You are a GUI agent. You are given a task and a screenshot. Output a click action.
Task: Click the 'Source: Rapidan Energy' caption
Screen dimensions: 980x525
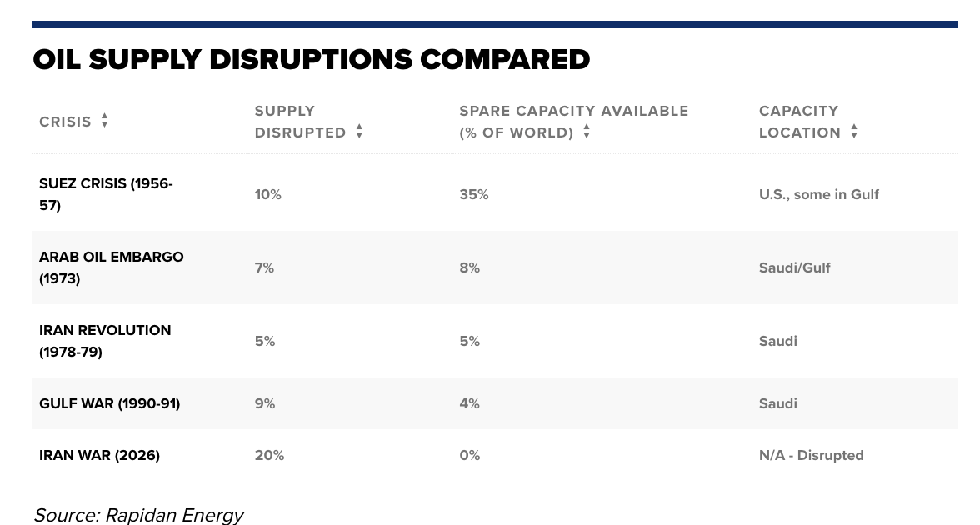(138, 515)
